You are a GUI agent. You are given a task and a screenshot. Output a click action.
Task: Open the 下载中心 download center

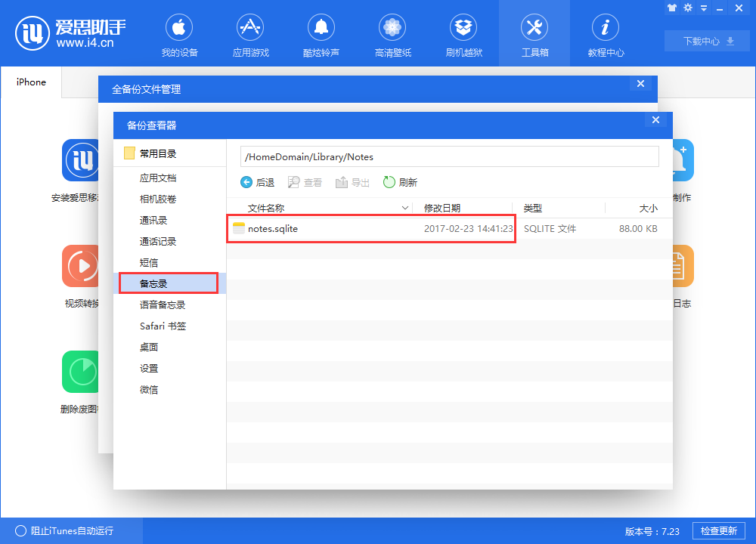pyautogui.click(x=706, y=42)
